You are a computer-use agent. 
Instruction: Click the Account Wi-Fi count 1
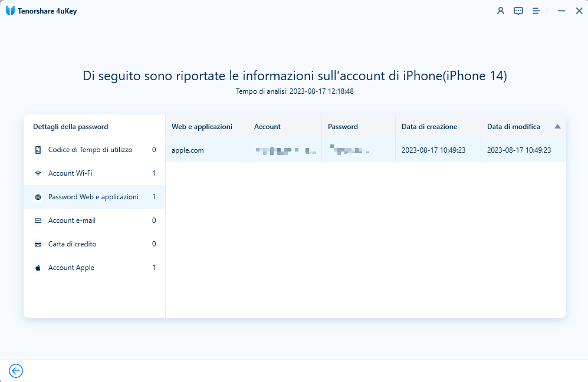pyautogui.click(x=154, y=173)
